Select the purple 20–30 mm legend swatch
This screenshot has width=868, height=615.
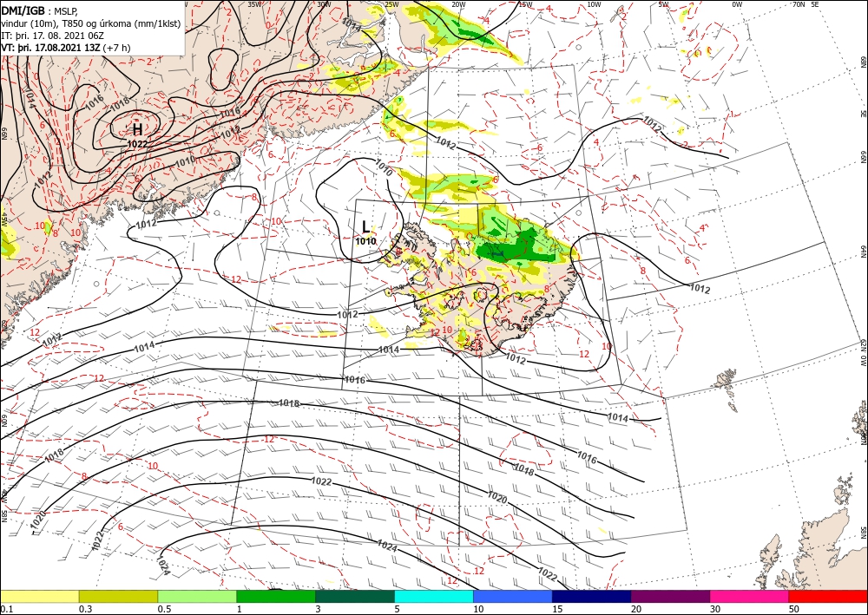click(x=670, y=597)
